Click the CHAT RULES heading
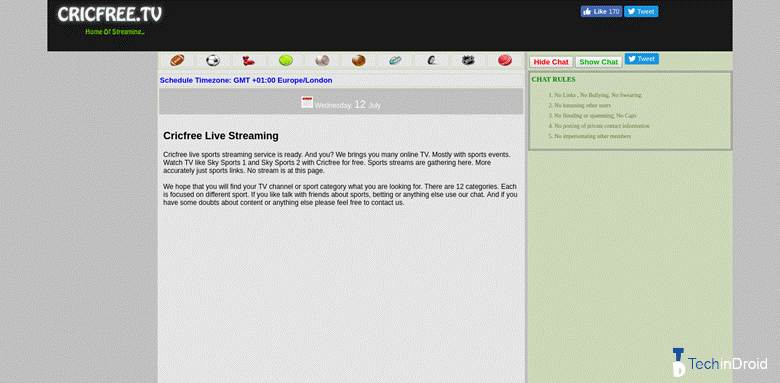The image size is (780, 383). point(553,80)
